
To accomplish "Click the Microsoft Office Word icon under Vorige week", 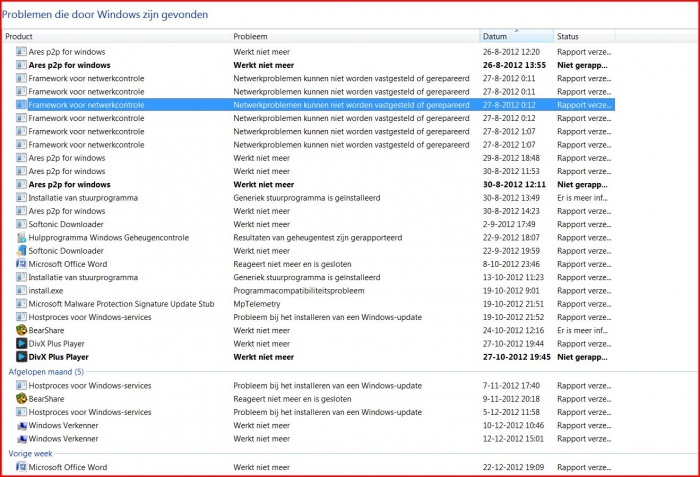I will (21, 467).
